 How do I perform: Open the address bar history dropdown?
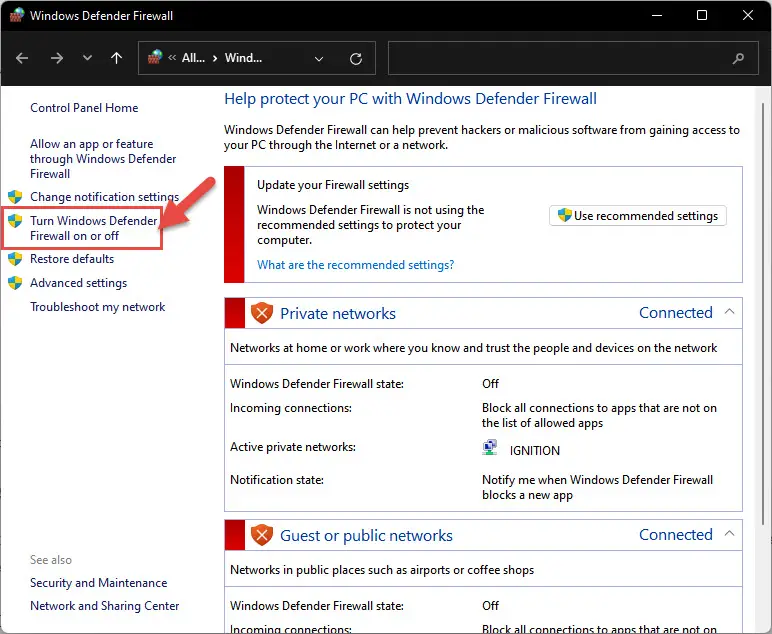(319, 59)
